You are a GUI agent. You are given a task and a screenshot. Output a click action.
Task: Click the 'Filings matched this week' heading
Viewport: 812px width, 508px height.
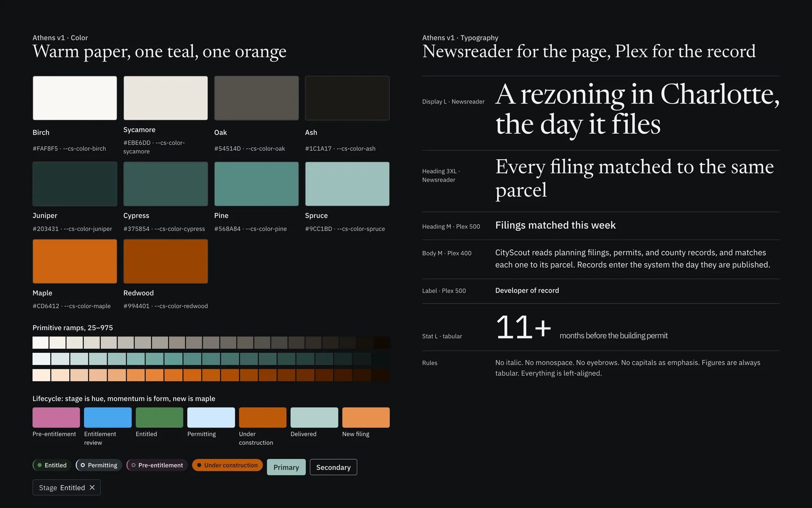click(x=555, y=225)
